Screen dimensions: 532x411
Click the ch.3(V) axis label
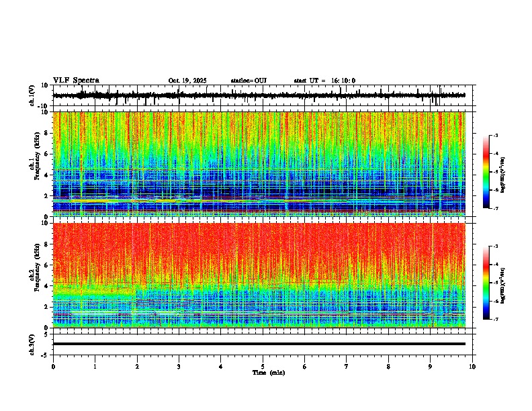(32, 345)
